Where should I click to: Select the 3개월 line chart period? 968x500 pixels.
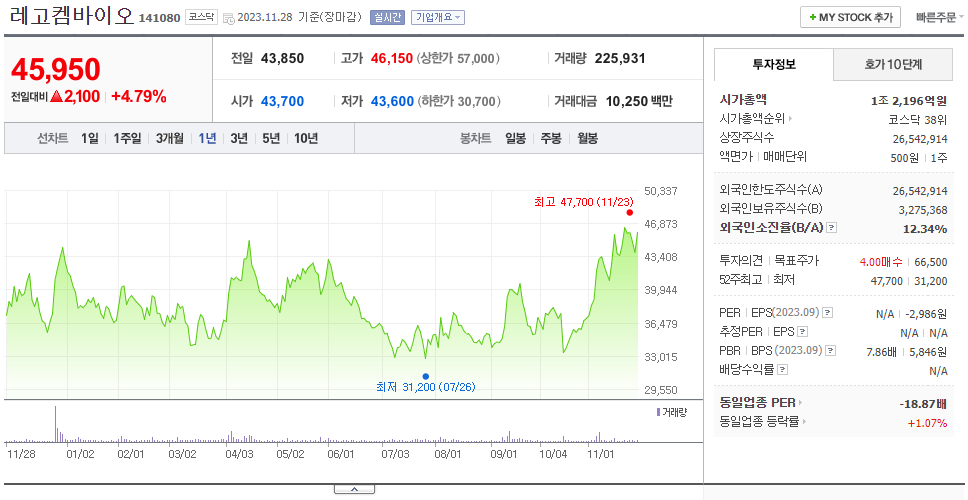point(170,138)
